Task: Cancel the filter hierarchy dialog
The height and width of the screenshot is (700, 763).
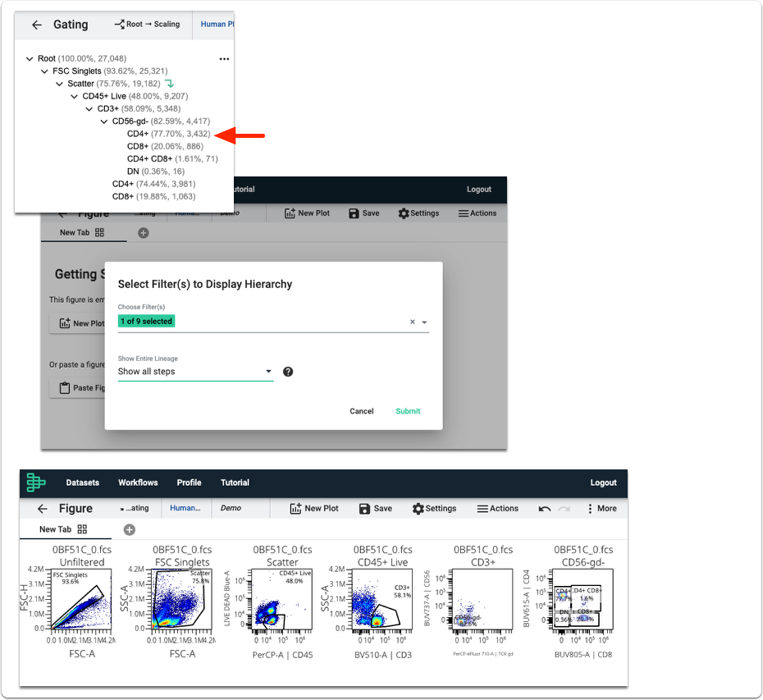Action: (x=362, y=411)
